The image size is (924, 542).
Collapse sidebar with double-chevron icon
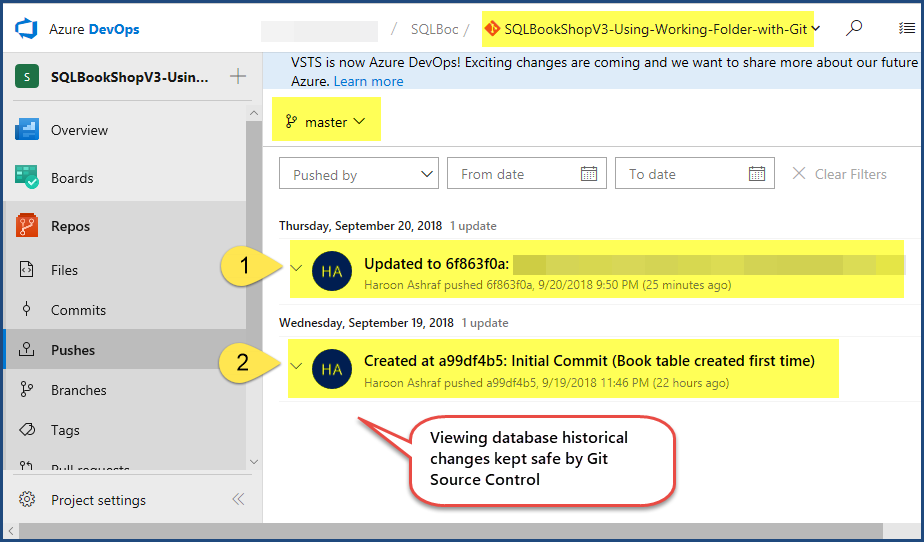[238, 500]
